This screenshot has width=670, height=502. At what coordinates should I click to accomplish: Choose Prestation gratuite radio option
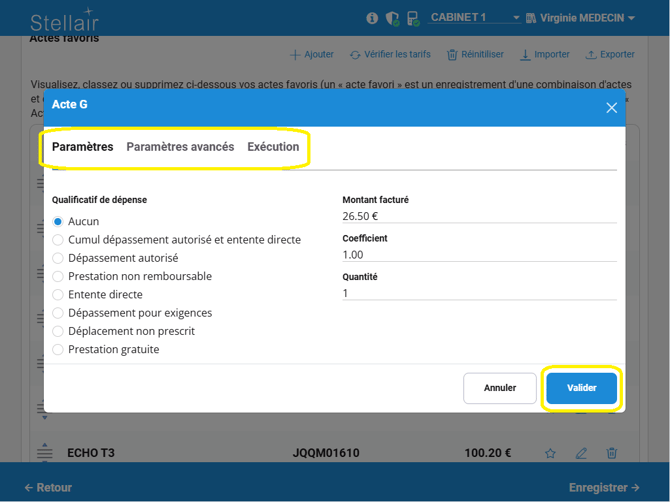click(58, 350)
